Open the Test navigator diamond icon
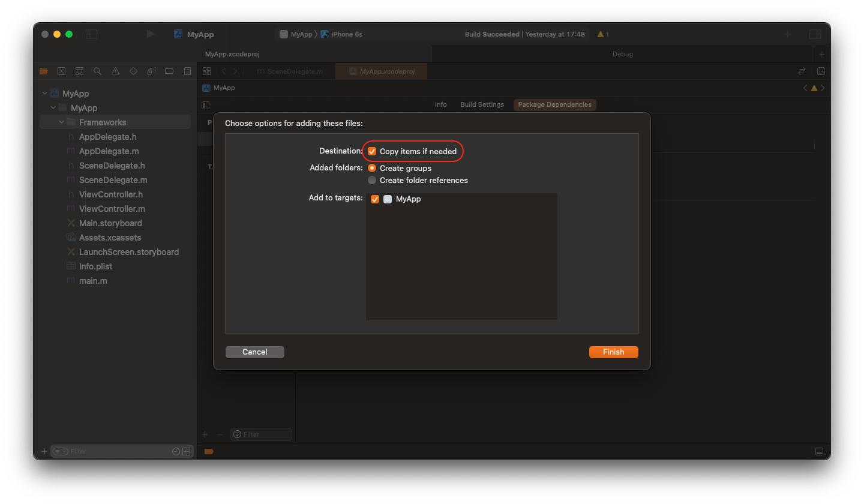The width and height of the screenshot is (864, 504). (133, 71)
